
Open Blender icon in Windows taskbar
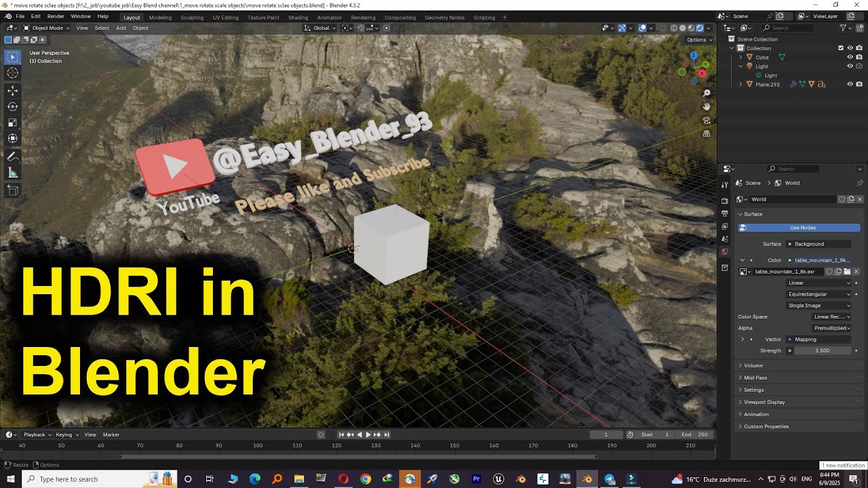(587, 479)
